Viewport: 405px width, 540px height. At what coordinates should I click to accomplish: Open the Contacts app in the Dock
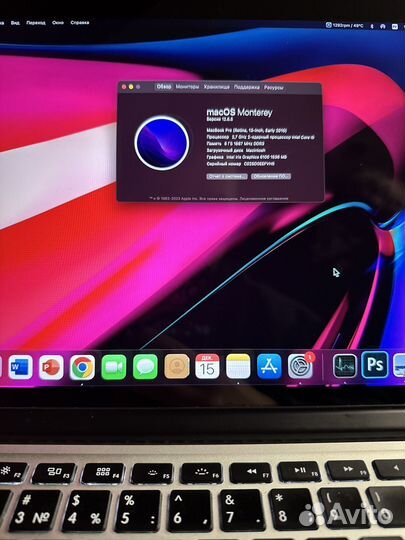click(x=177, y=366)
